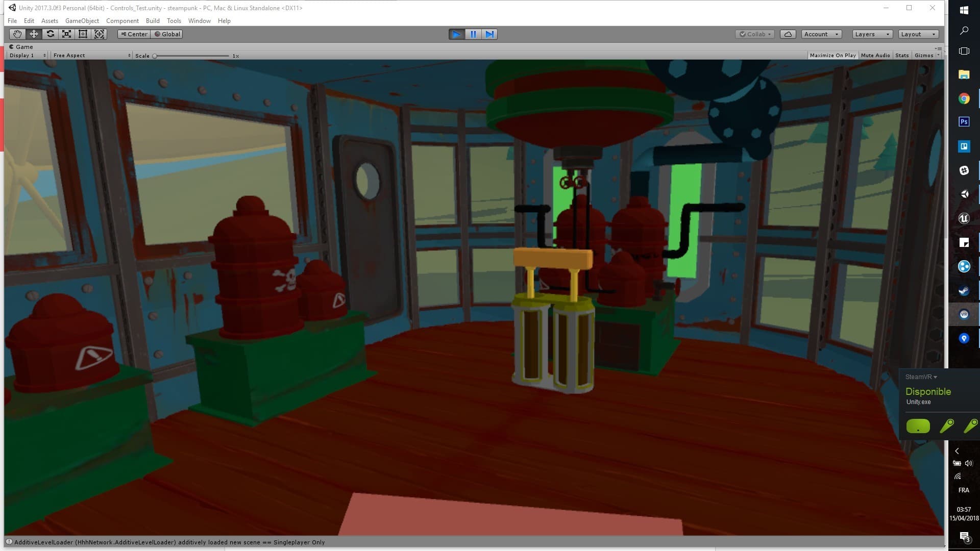Open Game panel options menu

tap(939, 48)
